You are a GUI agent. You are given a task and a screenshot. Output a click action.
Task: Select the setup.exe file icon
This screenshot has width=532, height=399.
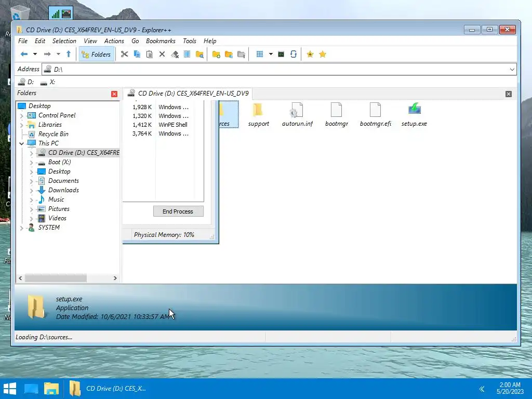point(414,115)
